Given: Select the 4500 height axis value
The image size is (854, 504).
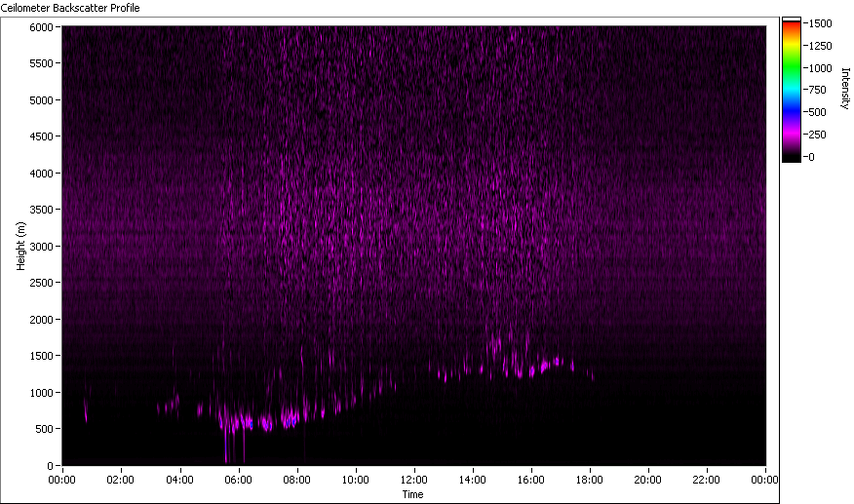Looking at the screenshot, I should pyautogui.click(x=41, y=136).
